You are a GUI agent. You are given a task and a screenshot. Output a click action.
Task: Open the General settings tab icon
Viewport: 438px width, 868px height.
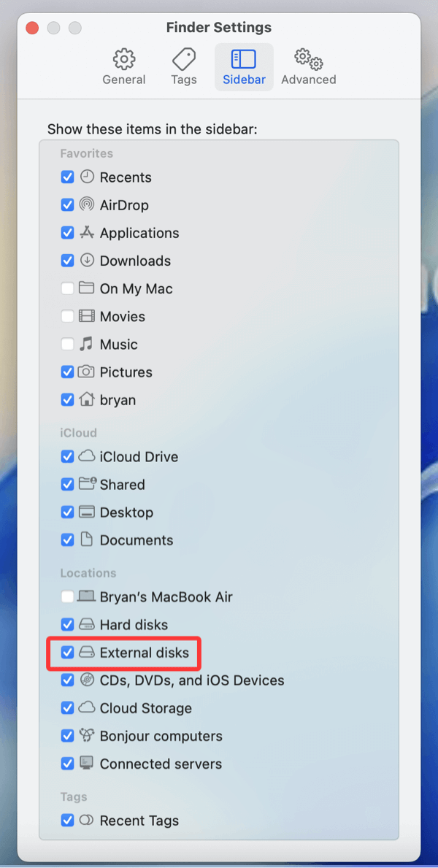pos(123,58)
